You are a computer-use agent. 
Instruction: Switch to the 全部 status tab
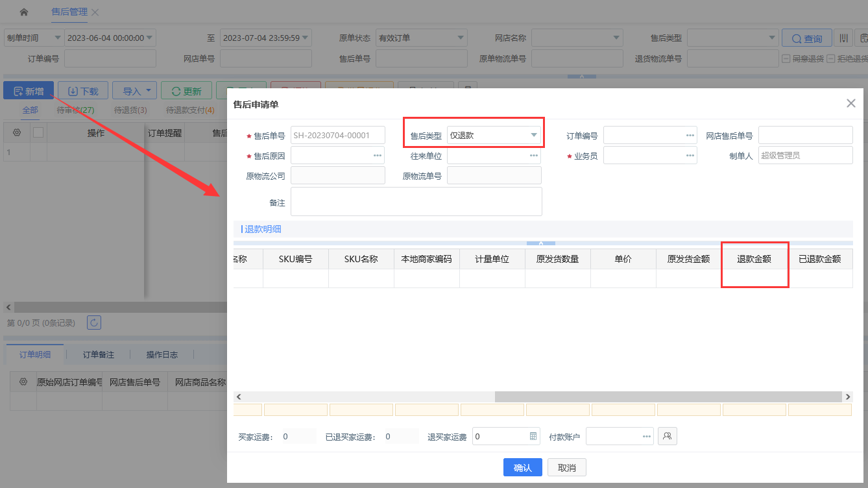pos(30,110)
